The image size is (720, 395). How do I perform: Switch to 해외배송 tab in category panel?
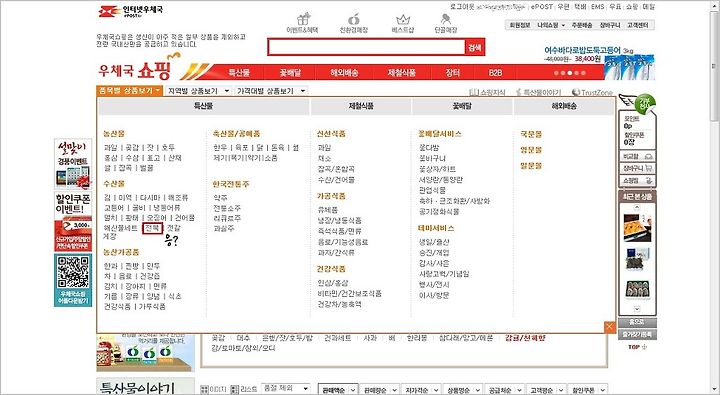[564, 106]
